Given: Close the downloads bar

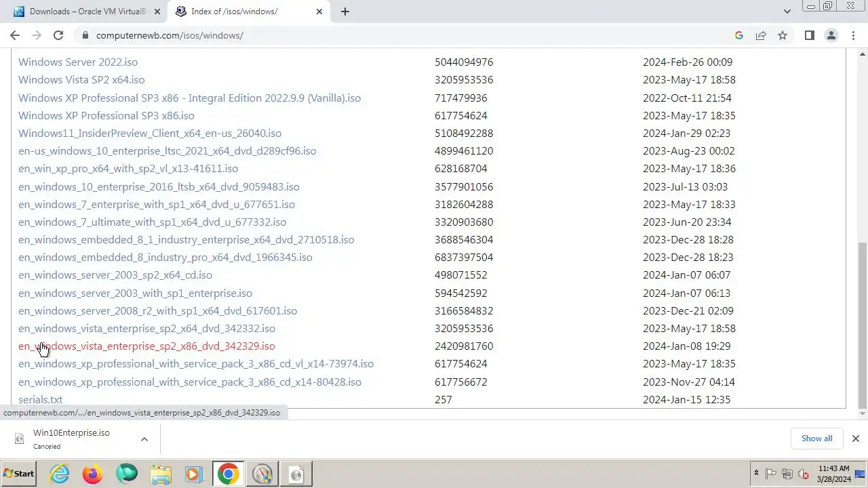Looking at the screenshot, I should (x=855, y=439).
